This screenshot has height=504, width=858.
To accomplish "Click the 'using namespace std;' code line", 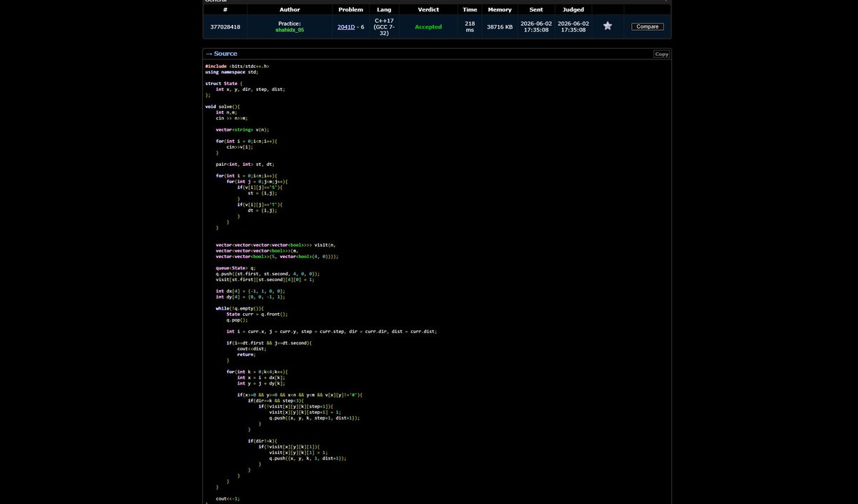I will click(232, 71).
